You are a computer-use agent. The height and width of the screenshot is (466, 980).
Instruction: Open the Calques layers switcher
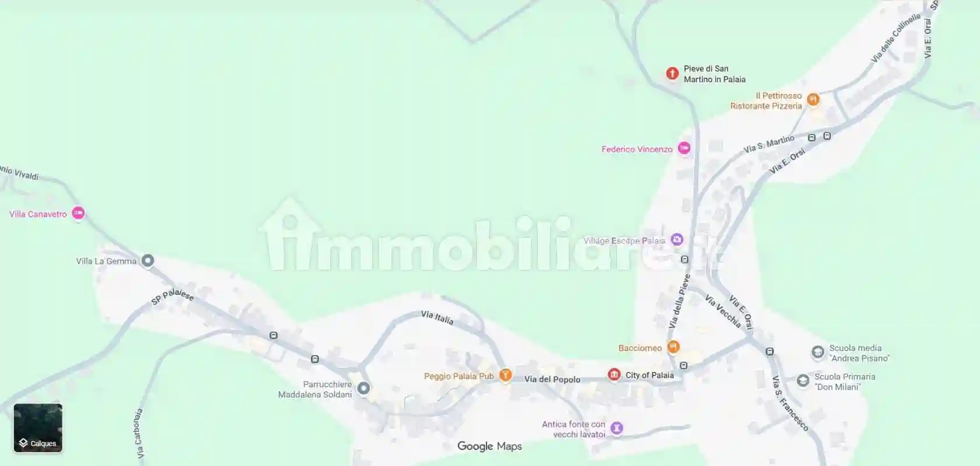click(x=38, y=428)
